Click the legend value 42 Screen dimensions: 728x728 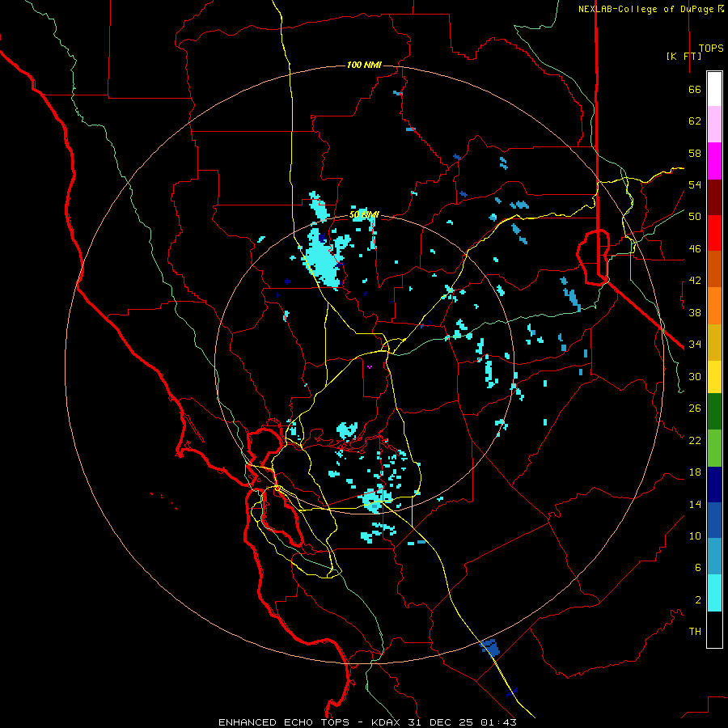(695, 281)
